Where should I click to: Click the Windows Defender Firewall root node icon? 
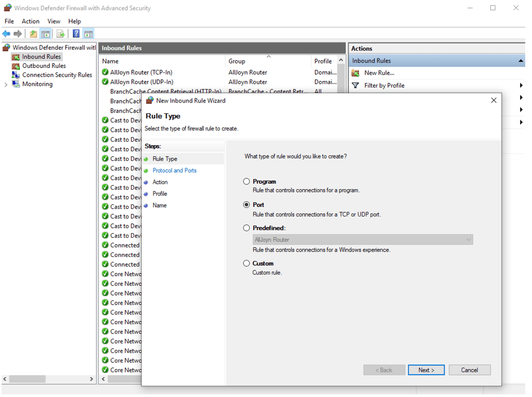(6, 48)
